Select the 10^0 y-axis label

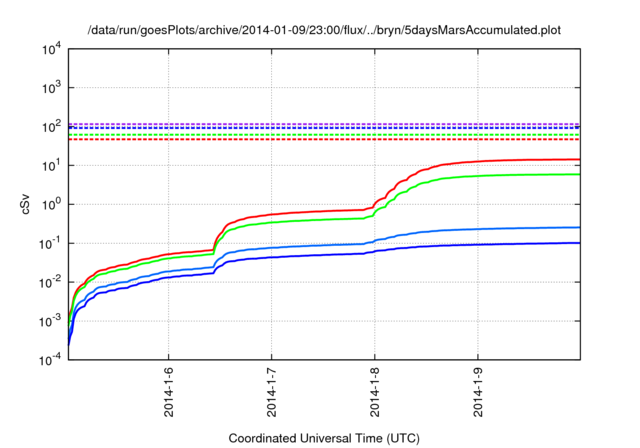point(52,204)
